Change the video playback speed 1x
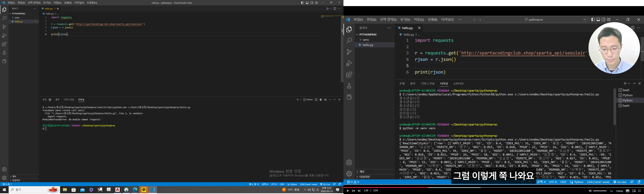This screenshot has width=644, height=194. pos(611,191)
